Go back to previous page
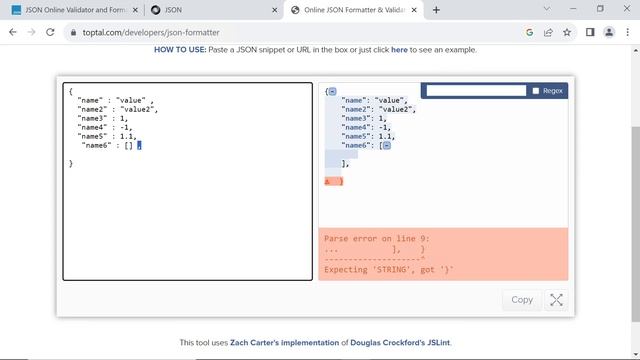Image resolution: width=640 pixels, height=360 pixels. coord(13,32)
